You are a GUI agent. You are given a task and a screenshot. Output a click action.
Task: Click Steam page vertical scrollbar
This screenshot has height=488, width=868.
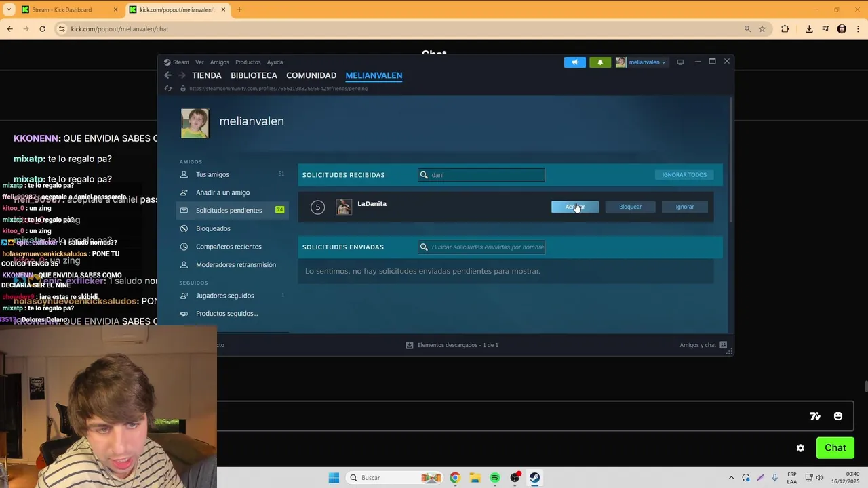pos(730,160)
